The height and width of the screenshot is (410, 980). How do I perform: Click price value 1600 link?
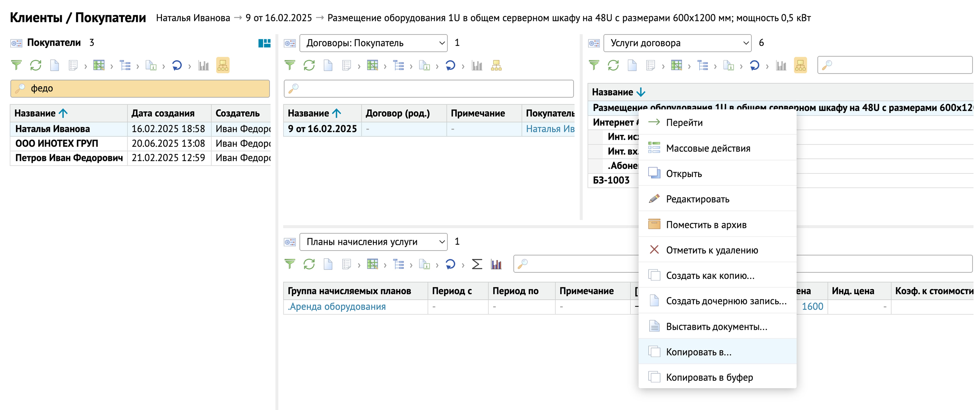coord(812,307)
